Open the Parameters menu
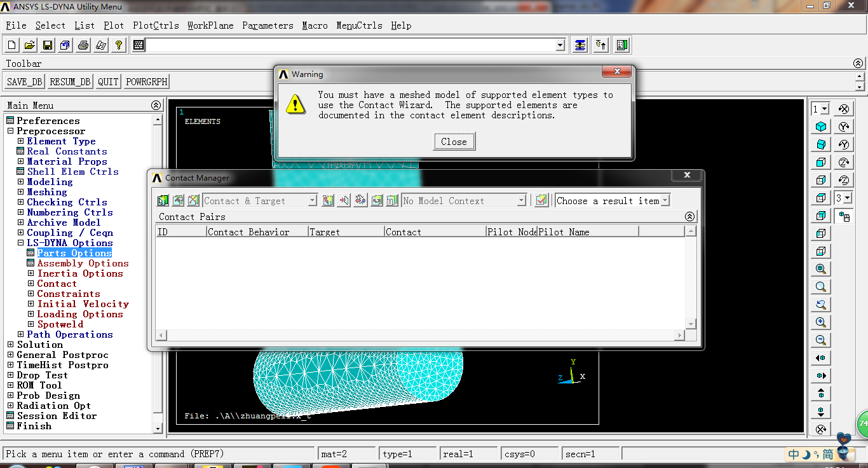 tap(268, 25)
